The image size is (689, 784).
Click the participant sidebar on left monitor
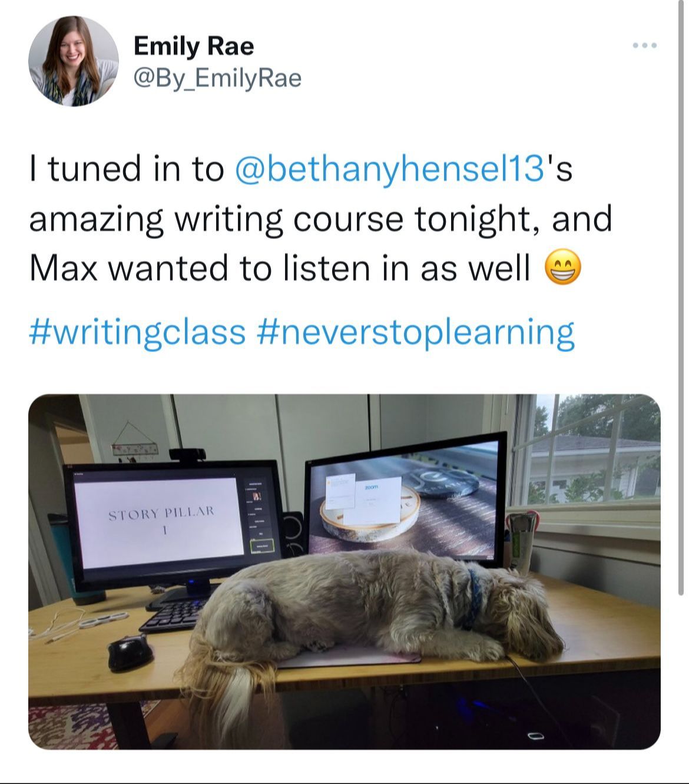259,515
